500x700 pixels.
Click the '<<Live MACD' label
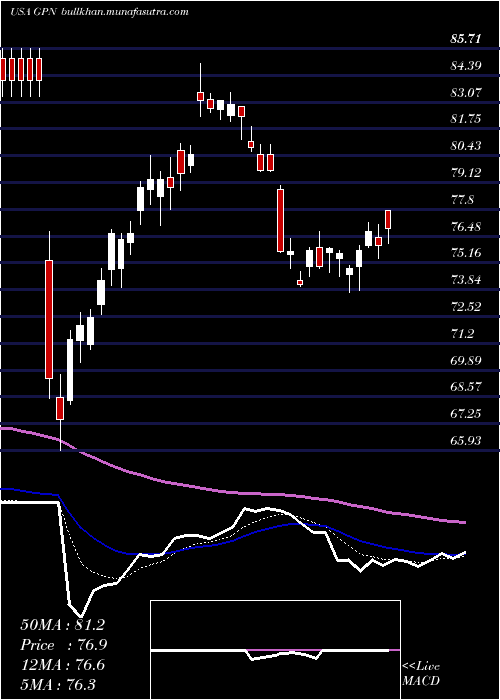coord(421,674)
